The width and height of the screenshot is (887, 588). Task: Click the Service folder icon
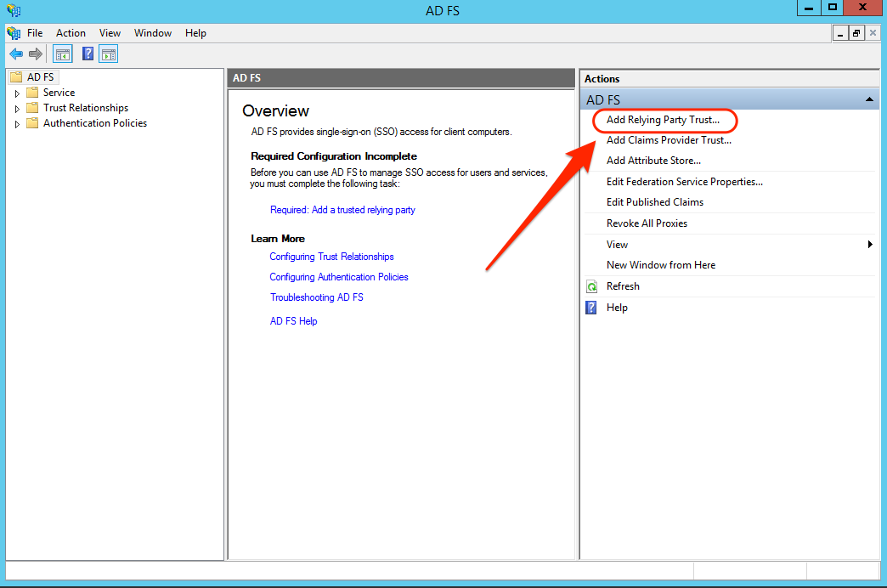33,93
